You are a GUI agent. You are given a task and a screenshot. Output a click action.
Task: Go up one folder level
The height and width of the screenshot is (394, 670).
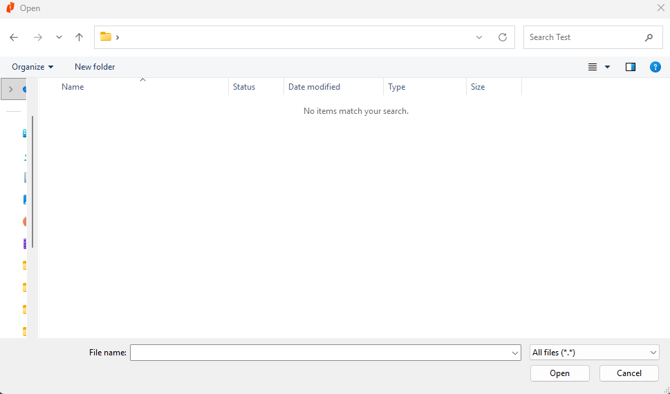pos(79,38)
